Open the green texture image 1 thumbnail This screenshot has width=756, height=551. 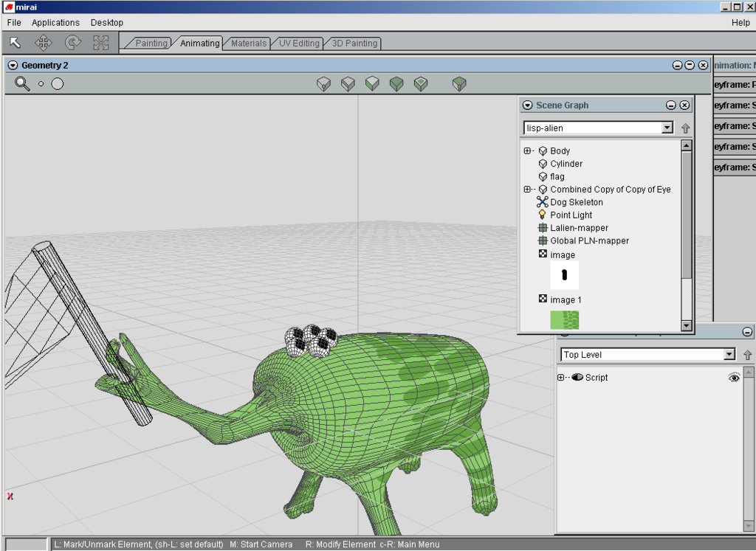(564, 320)
